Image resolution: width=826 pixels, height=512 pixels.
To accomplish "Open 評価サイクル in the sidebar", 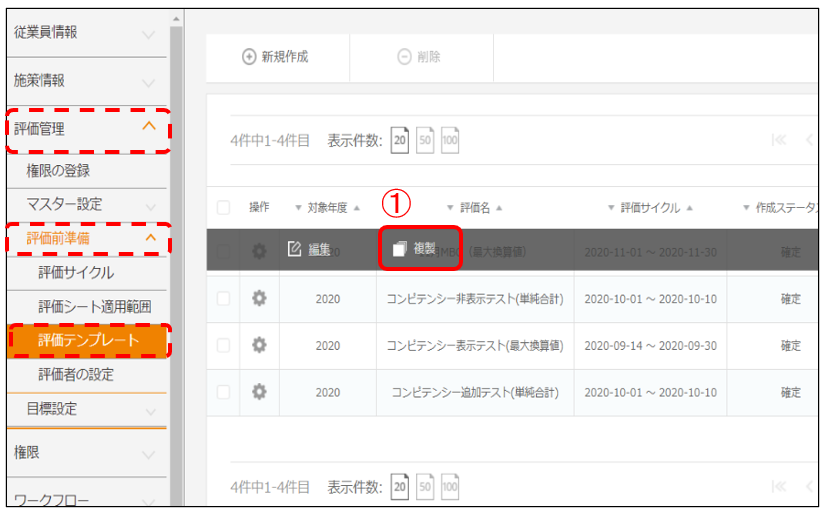I will pyautogui.click(x=76, y=273).
